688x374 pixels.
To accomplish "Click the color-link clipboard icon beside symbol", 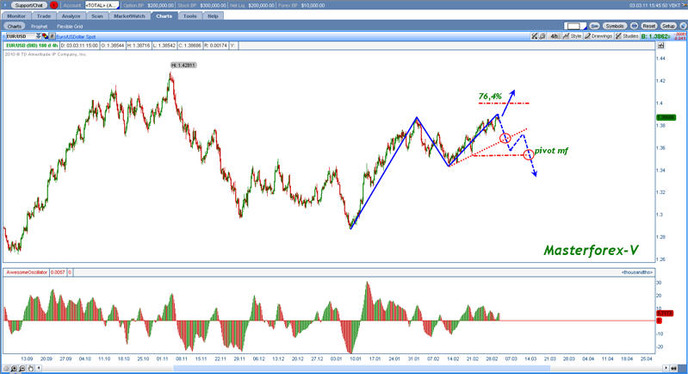I will (x=52, y=36).
